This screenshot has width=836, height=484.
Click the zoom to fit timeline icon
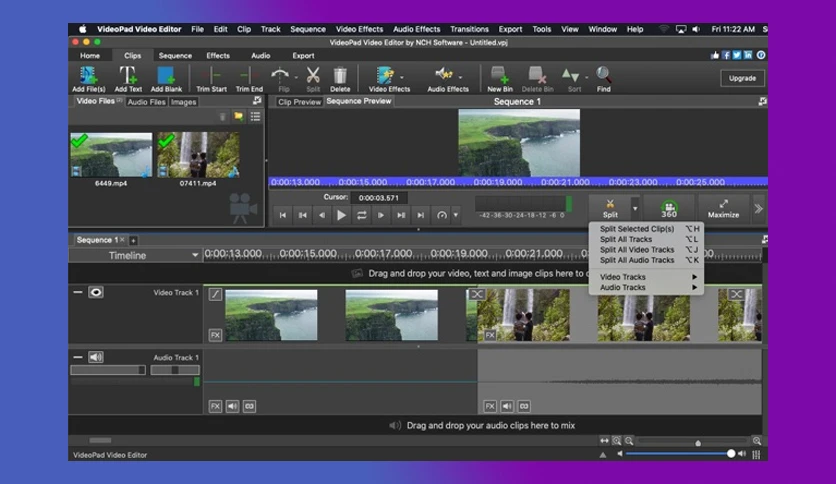pos(604,441)
